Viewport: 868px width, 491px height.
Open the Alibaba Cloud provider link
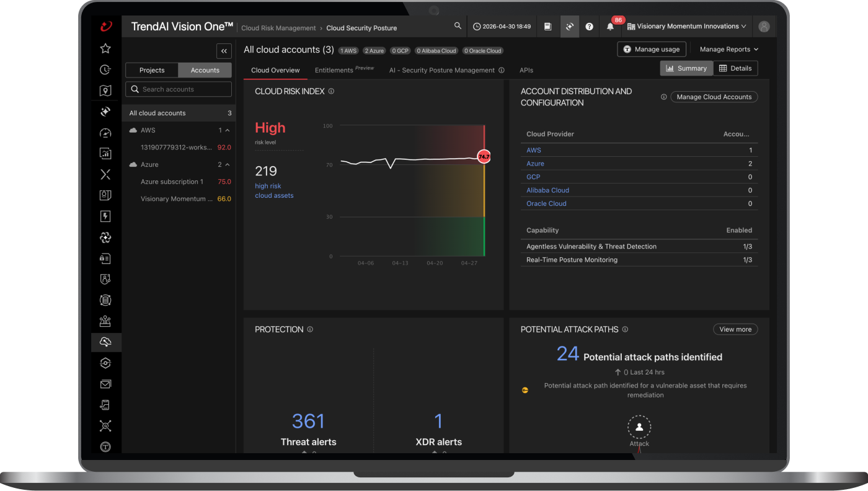point(547,190)
